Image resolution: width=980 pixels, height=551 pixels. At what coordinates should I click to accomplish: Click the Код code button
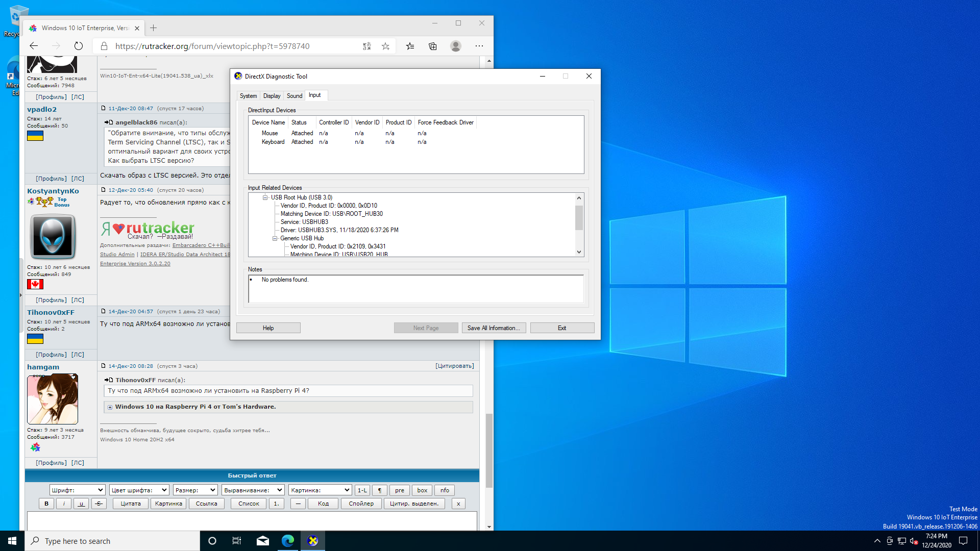(324, 504)
